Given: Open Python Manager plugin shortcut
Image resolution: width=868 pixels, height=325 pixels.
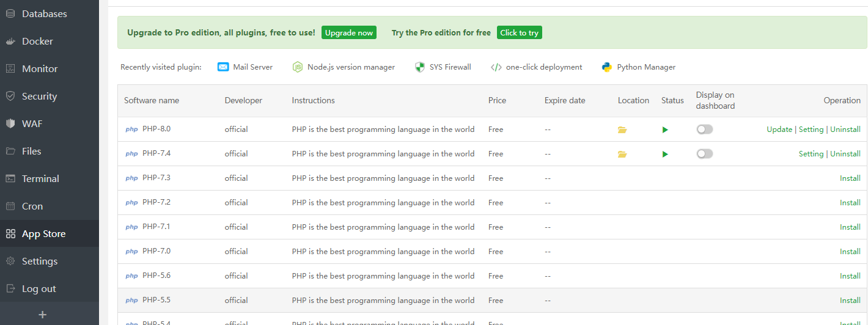Looking at the screenshot, I should 639,67.
